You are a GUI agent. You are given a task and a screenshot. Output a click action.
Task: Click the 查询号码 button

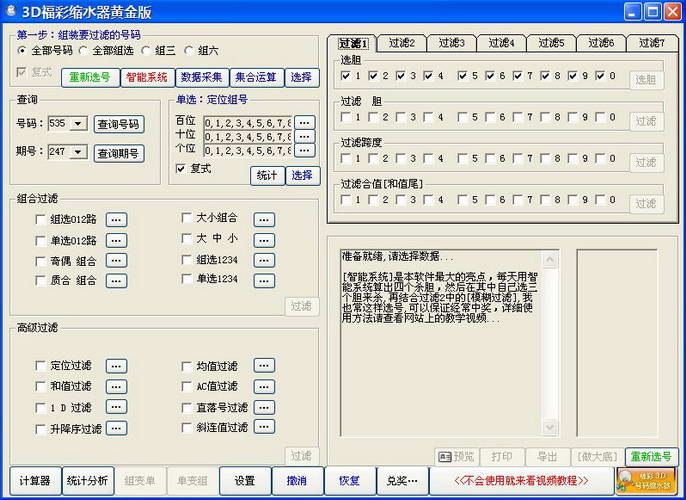coord(119,125)
